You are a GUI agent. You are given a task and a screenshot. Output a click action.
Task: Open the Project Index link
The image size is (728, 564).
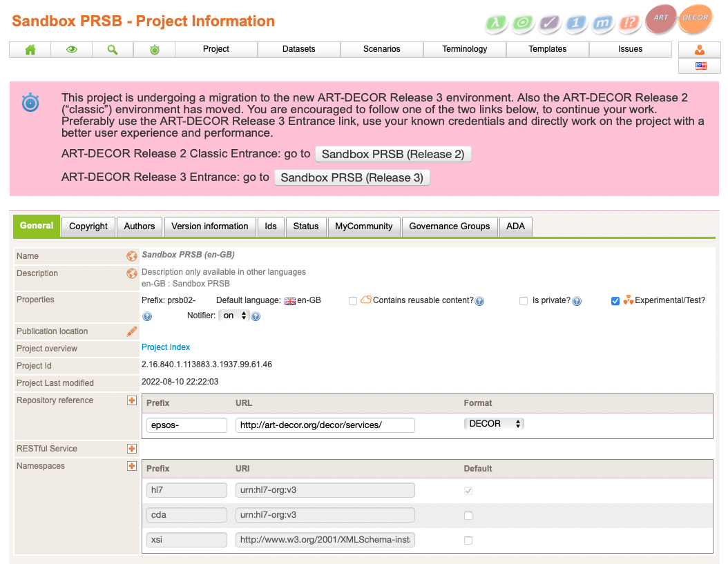[166, 347]
